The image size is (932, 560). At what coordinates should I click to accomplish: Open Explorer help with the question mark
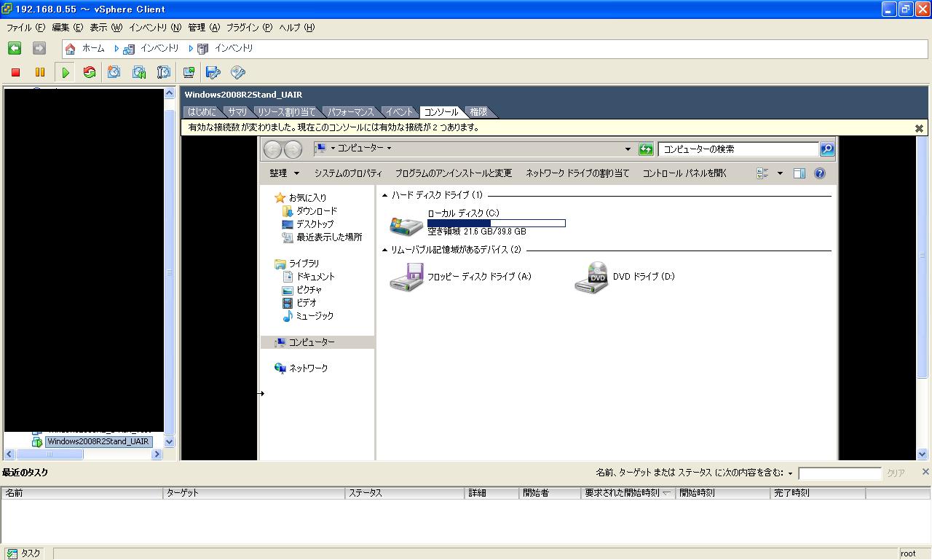pos(820,173)
